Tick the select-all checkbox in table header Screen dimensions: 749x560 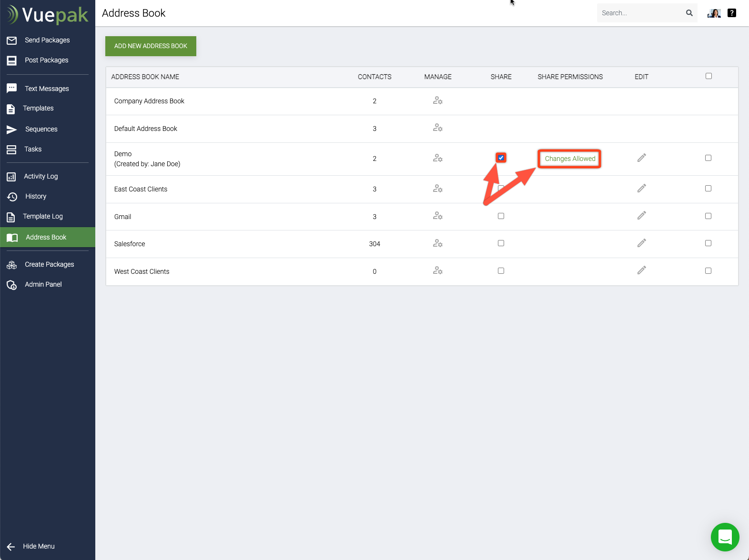[x=709, y=76]
